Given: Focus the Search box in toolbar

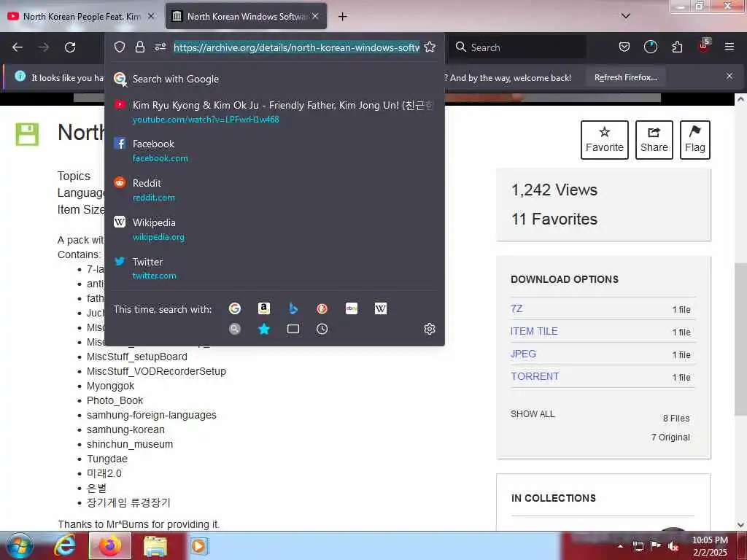Looking at the screenshot, I should 518,47.
